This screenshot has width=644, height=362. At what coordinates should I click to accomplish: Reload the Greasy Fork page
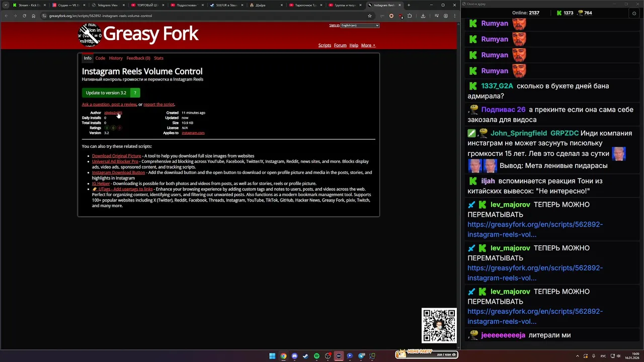point(24,16)
